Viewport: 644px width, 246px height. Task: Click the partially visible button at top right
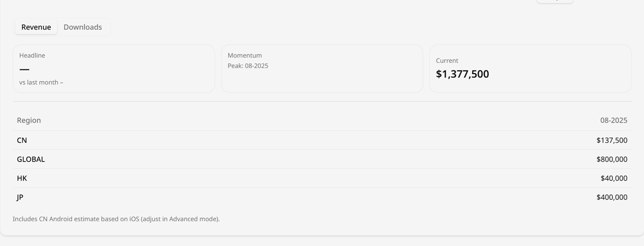[555, 2]
